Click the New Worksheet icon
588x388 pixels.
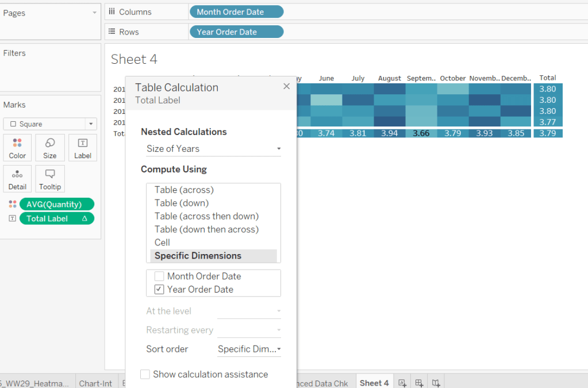[x=402, y=383]
